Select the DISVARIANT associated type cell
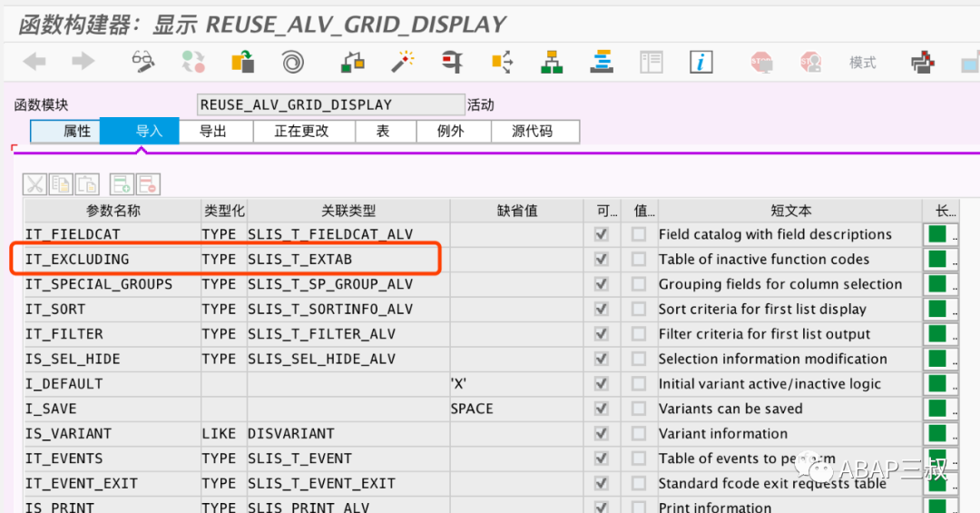 pos(348,433)
